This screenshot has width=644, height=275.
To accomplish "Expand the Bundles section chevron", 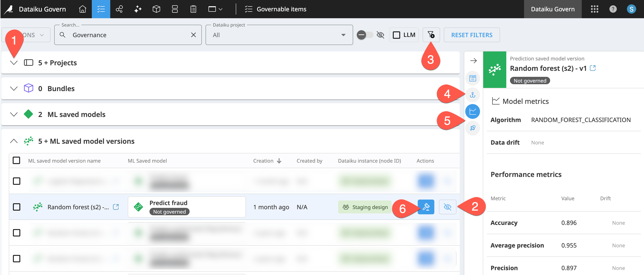I will 14,89.
